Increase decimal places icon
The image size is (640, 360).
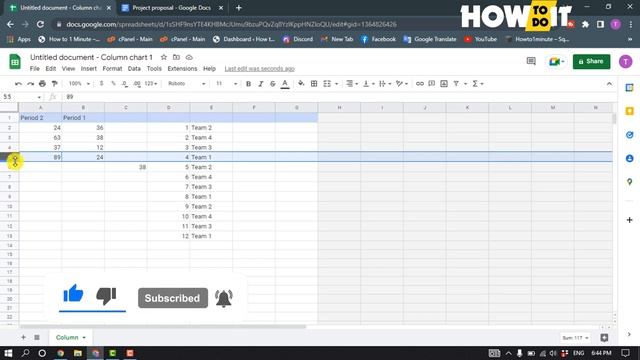pyautogui.click(x=137, y=84)
